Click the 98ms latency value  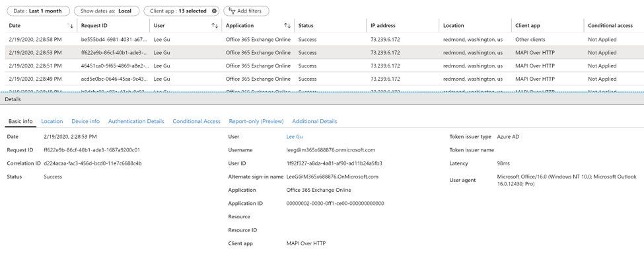[x=503, y=163]
